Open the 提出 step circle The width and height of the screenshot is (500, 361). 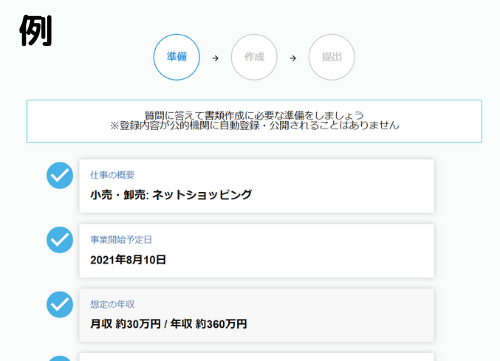pos(332,57)
